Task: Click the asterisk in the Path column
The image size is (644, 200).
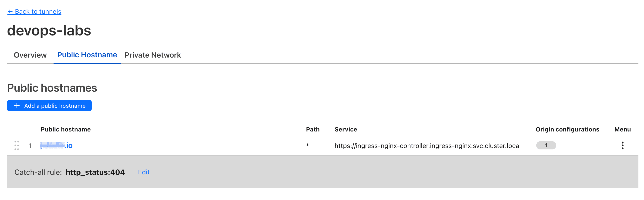Action: (307, 145)
